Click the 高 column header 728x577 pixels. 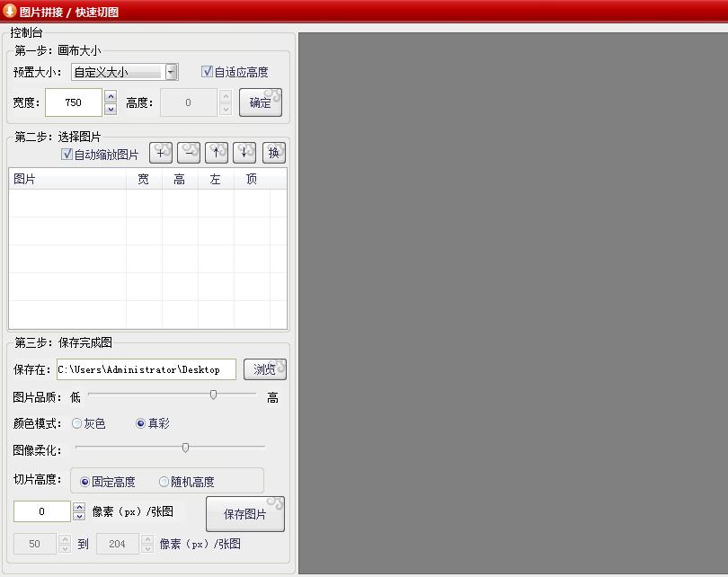pyautogui.click(x=180, y=179)
